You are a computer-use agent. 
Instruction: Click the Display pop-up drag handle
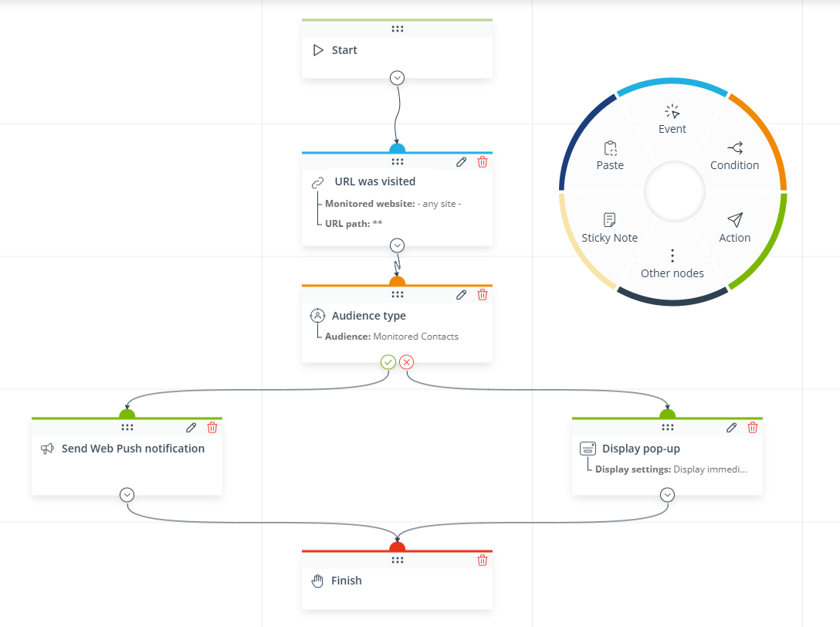point(668,428)
